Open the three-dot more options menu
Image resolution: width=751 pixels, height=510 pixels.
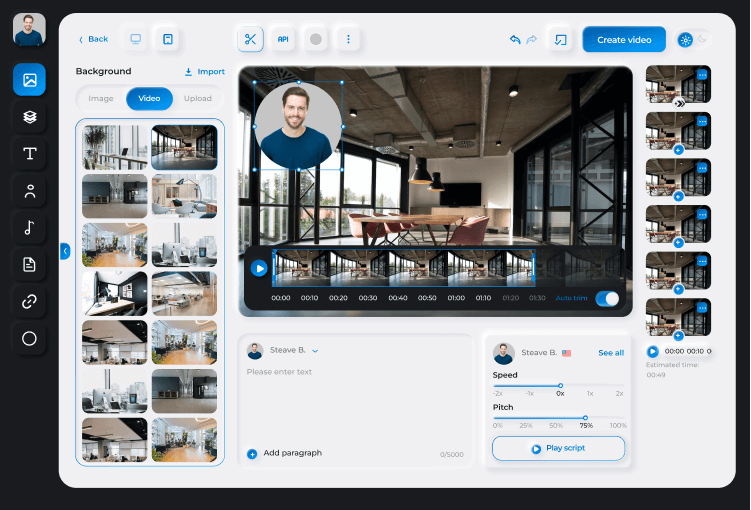(x=348, y=39)
